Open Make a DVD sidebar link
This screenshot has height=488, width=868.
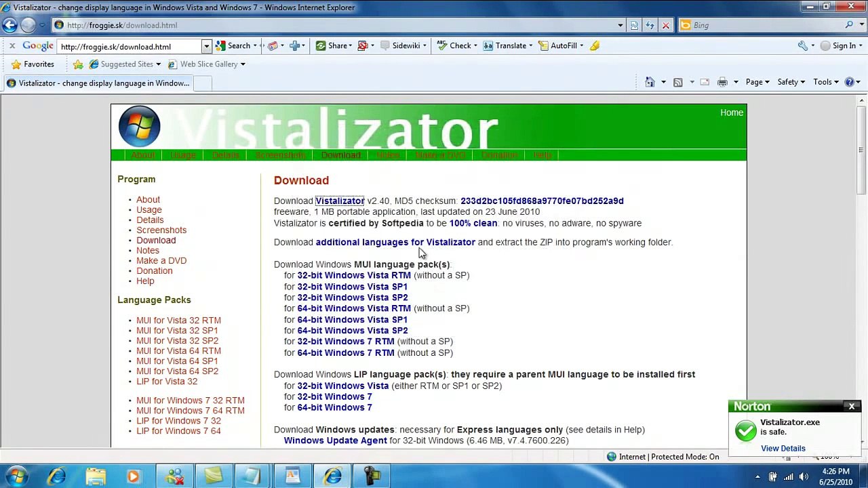pos(161,260)
